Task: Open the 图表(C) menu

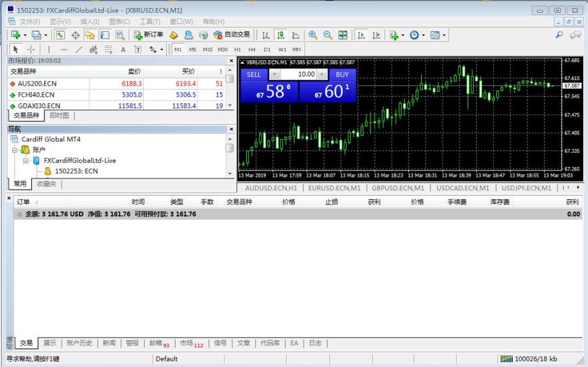Action: click(x=119, y=21)
